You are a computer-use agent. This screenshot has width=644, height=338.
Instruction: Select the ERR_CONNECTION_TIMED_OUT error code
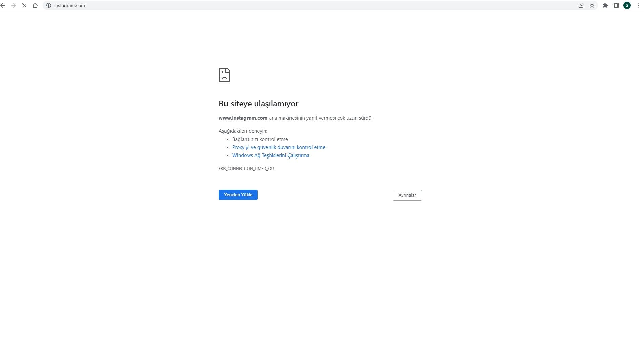247,169
